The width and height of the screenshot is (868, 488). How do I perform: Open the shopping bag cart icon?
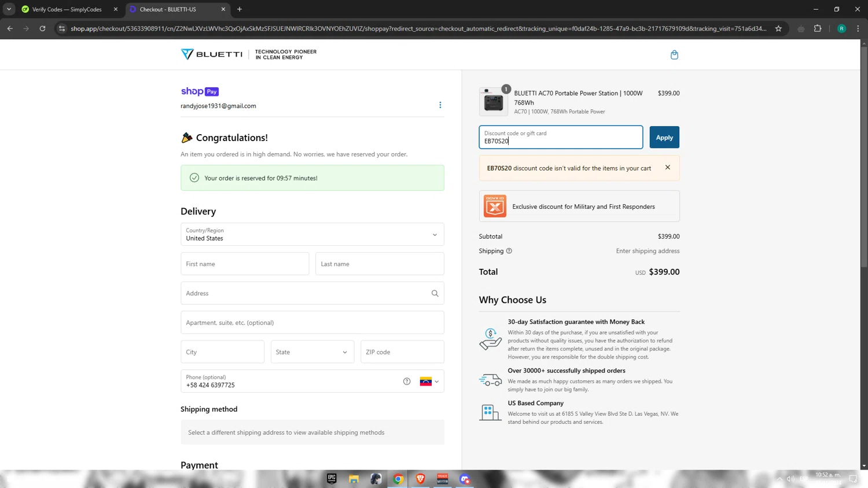tap(674, 55)
